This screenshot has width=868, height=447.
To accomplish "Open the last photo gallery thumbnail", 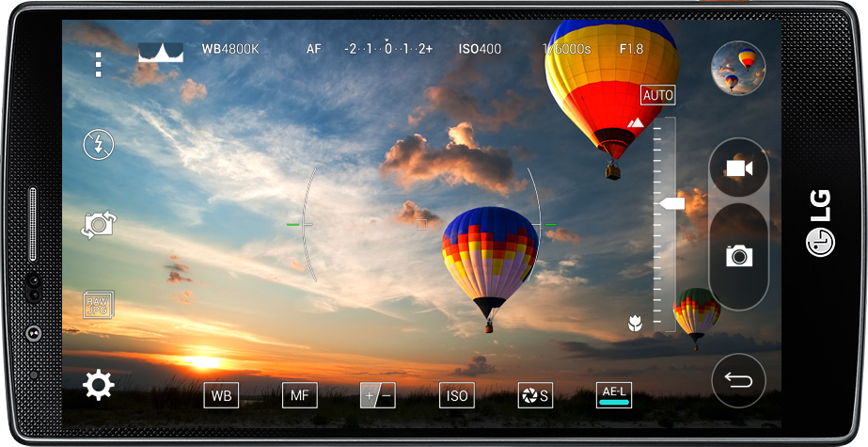I will pos(738,68).
